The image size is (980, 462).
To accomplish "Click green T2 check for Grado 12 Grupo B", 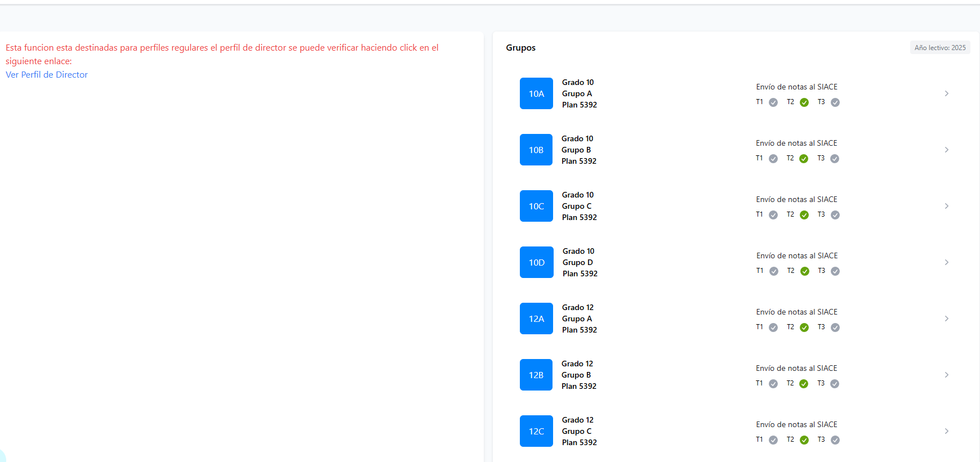I will tap(804, 384).
